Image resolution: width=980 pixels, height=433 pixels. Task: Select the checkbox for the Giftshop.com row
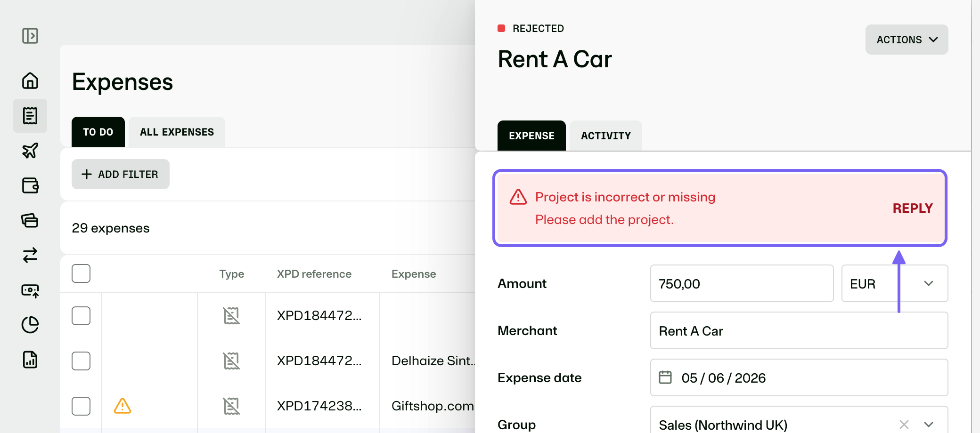pyautogui.click(x=81, y=406)
